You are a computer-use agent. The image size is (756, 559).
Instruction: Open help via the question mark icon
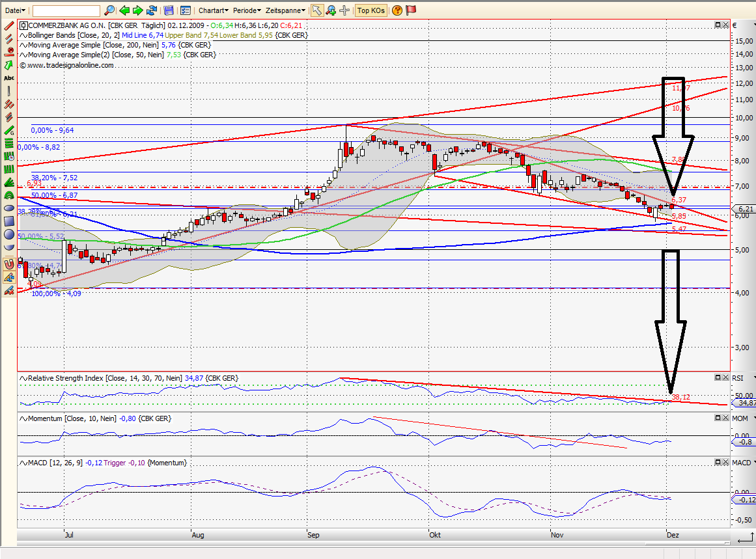396,10
